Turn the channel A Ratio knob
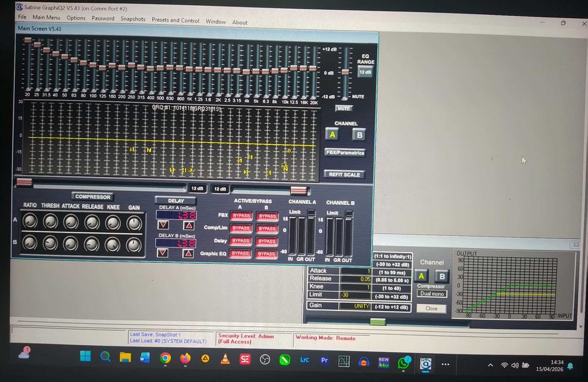Screen dimensions: 588x382 coord(30,222)
